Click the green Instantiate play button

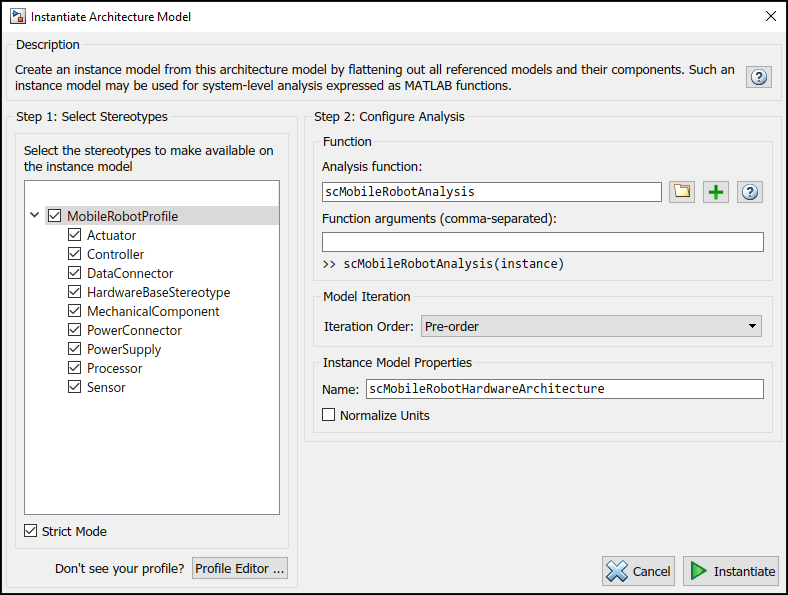pyautogui.click(x=732, y=571)
